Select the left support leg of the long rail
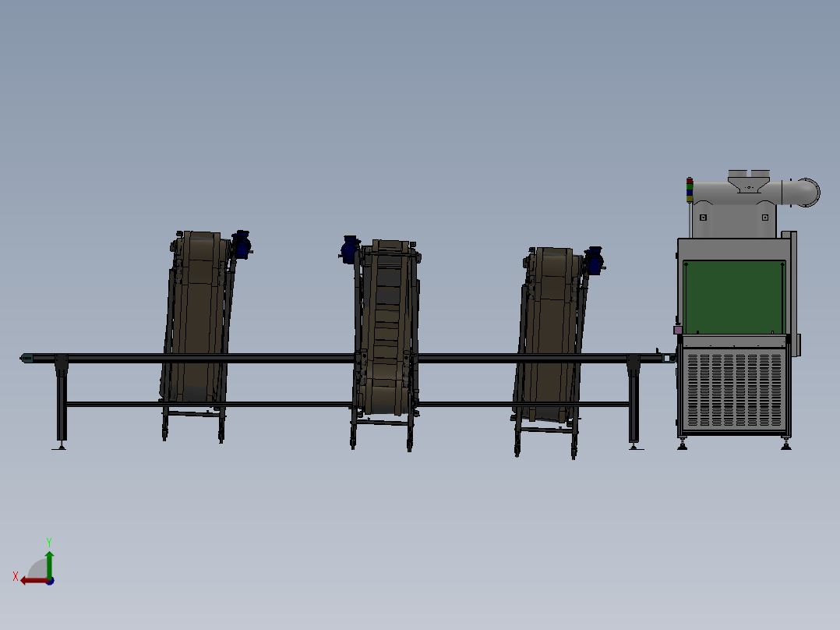Viewport: 840px width, 630px height. point(62,402)
